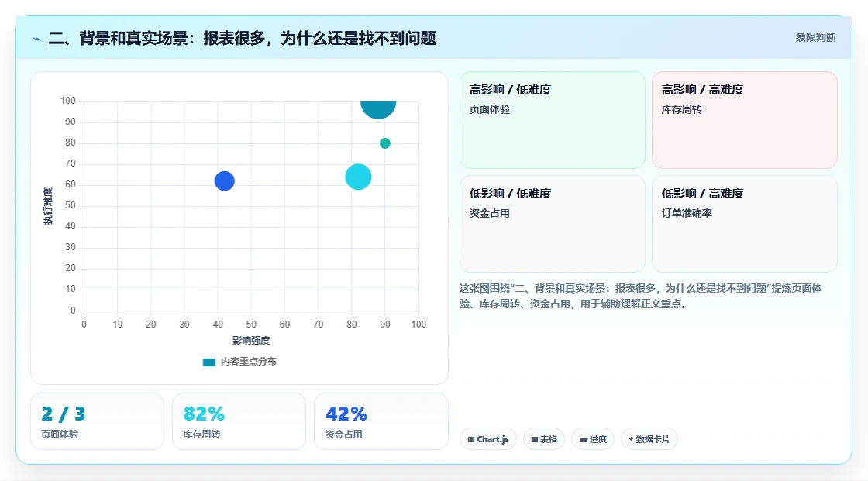The height and width of the screenshot is (481, 868).
Task: Select the dark blue bubble in the chart
Action: pos(224,181)
